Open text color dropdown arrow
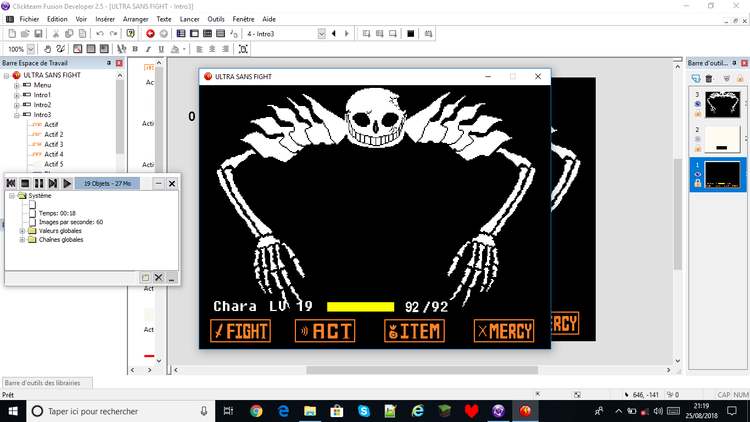Screen dimensions: 750x422 [184, 49]
